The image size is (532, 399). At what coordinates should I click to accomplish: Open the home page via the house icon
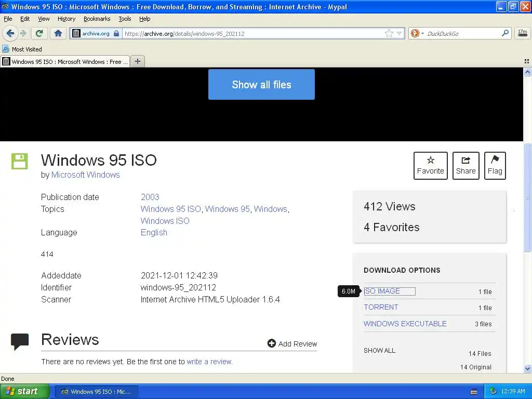pyautogui.click(x=58, y=33)
